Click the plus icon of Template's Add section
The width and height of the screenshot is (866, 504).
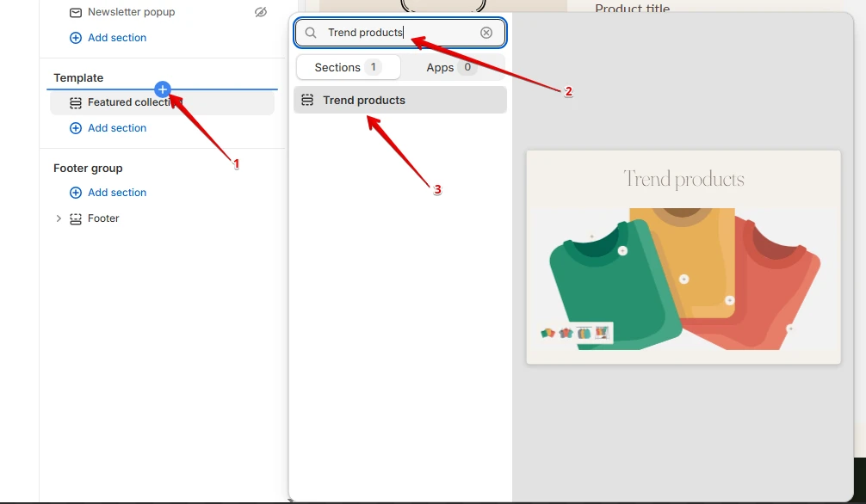(76, 128)
